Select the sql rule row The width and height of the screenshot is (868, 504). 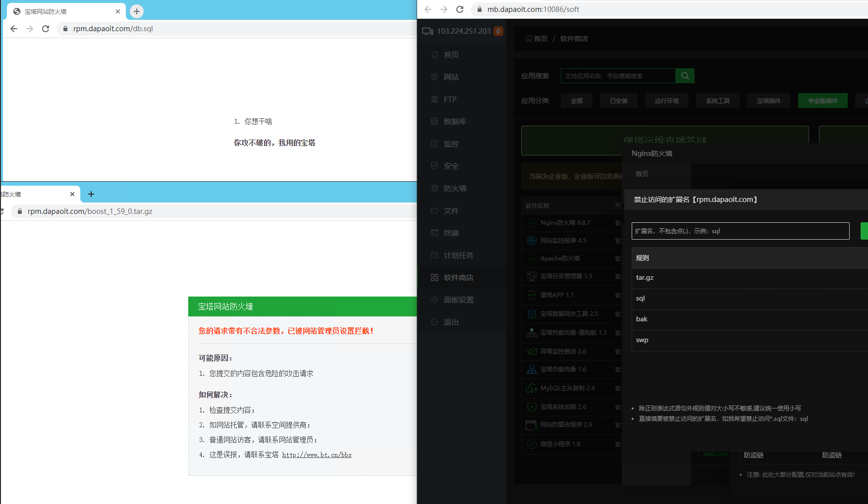pos(750,299)
